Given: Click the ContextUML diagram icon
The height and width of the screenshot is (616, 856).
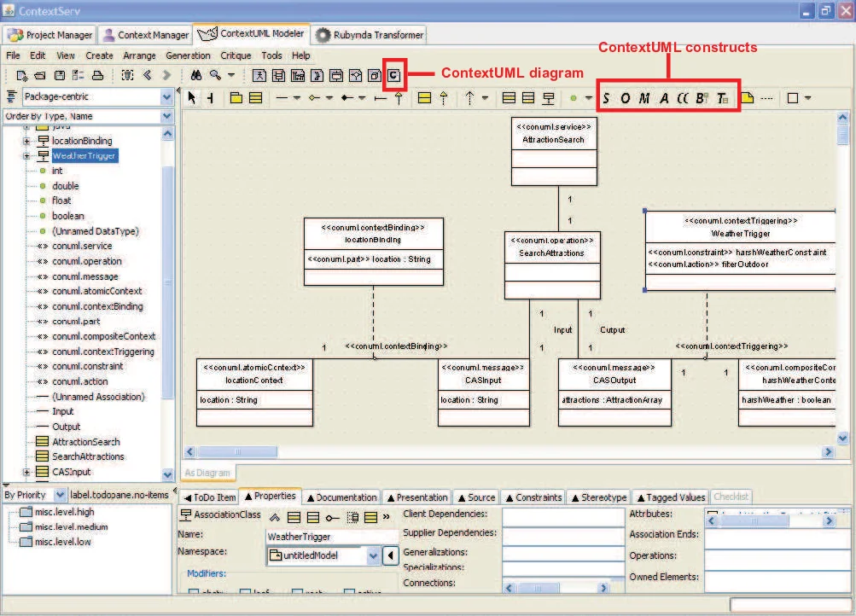Looking at the screenshot, I should pos(393,75).
